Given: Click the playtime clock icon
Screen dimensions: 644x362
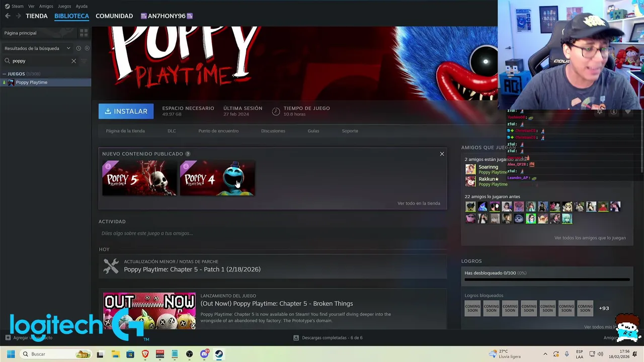Looking at the screenshot, I should [x=276, y=111].
